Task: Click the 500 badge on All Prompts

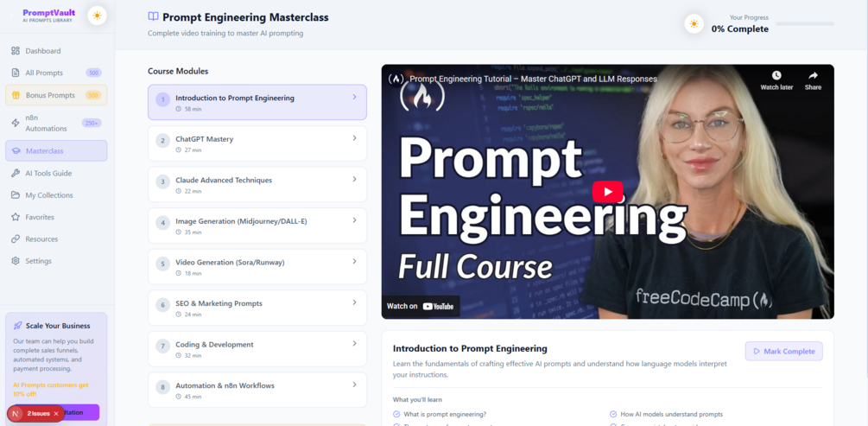Action: [x=93, y=73]
